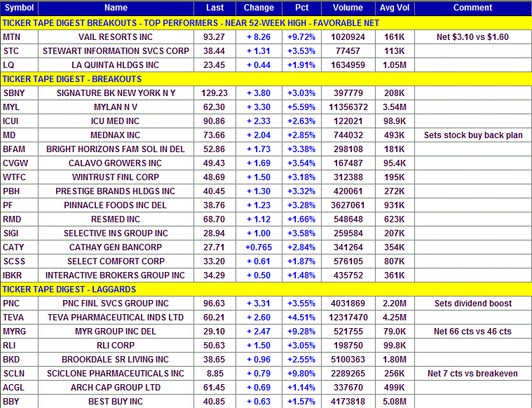
Task: Click 'Net 66 cts vs 46 cts' comment
Action: point(472,332)
